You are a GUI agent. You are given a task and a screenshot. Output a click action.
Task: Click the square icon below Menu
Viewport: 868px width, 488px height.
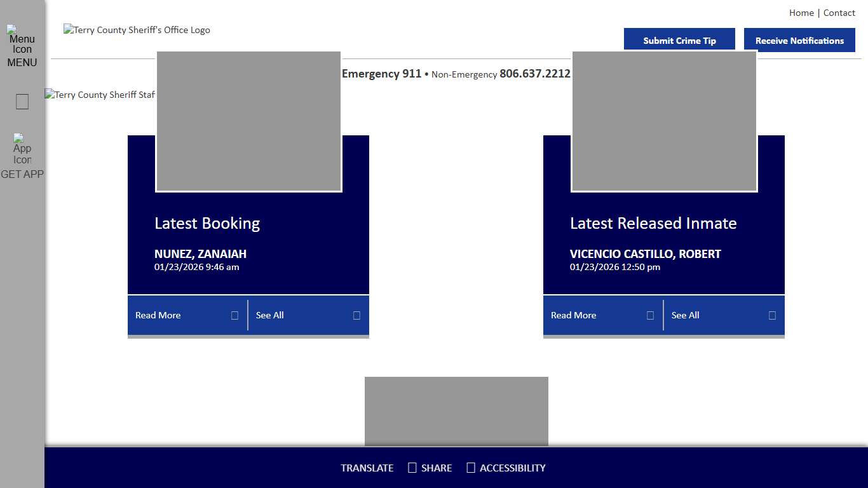(x=22, y=102)
